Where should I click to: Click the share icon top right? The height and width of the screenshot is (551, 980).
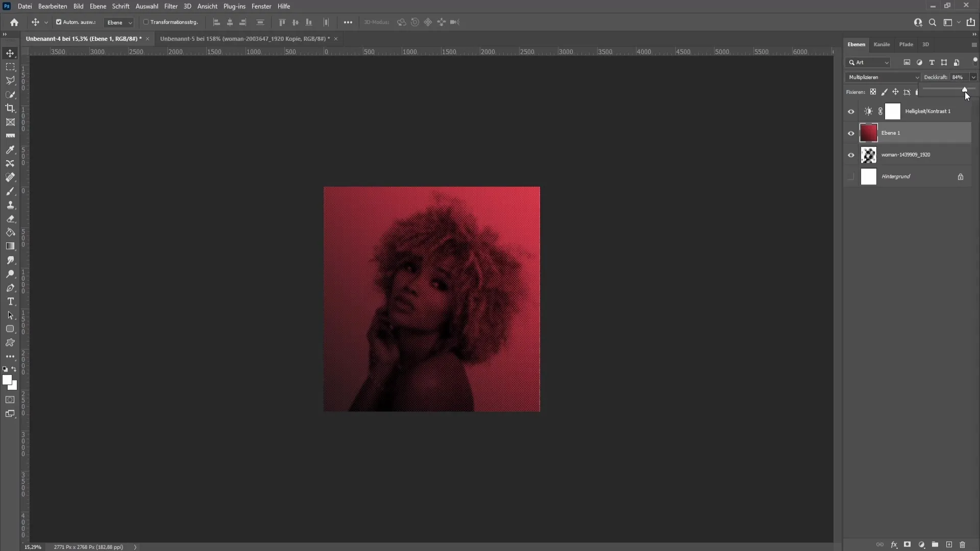tap(971, 22)
